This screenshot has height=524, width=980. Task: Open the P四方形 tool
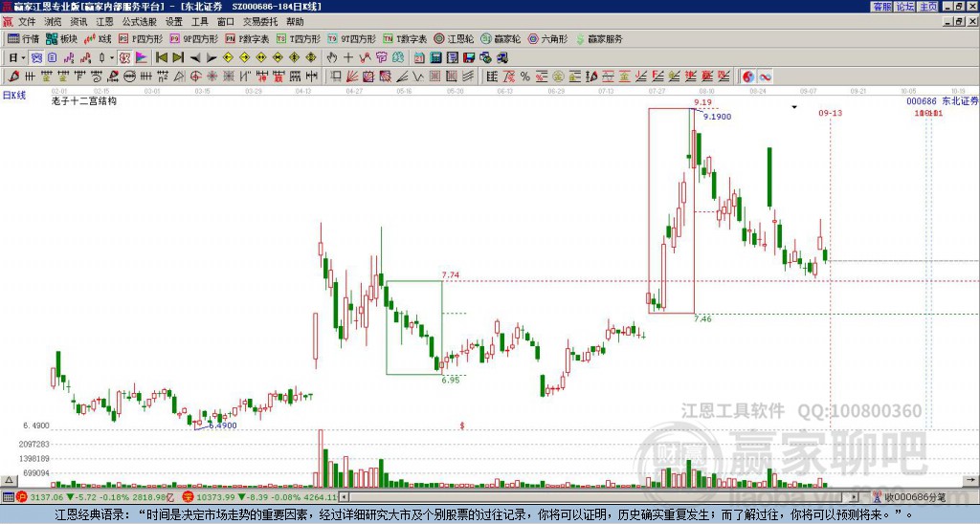141,38
